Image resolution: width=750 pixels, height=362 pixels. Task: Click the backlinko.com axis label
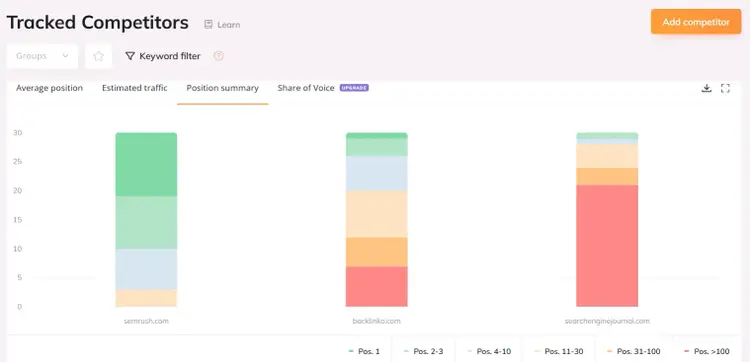376,321
